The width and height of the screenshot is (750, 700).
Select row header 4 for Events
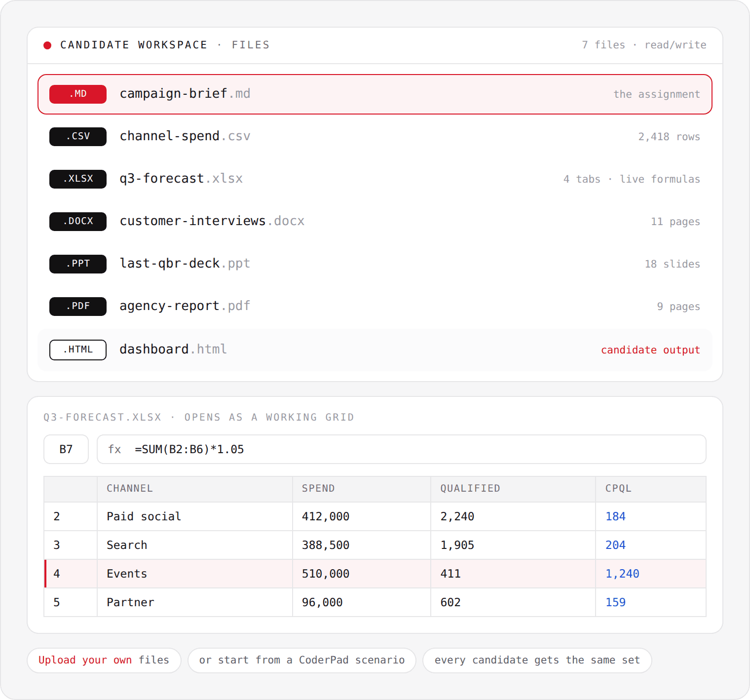(71, 574)
